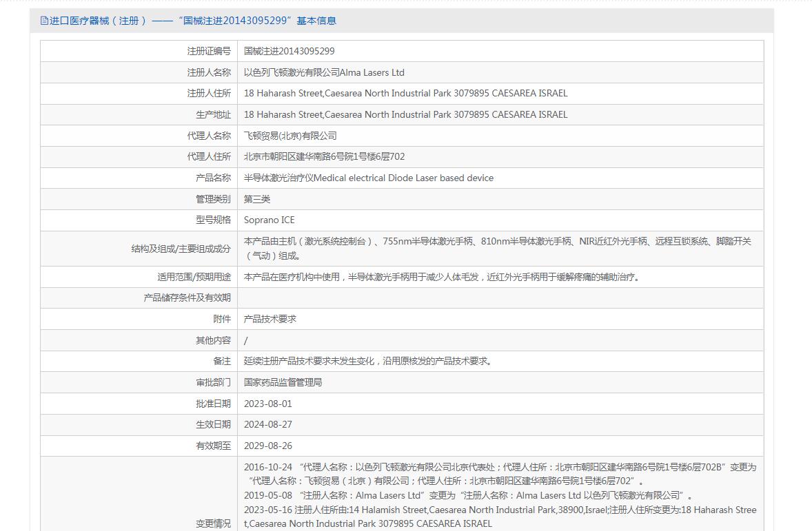Click the 有效期至 label

[213, 445]
